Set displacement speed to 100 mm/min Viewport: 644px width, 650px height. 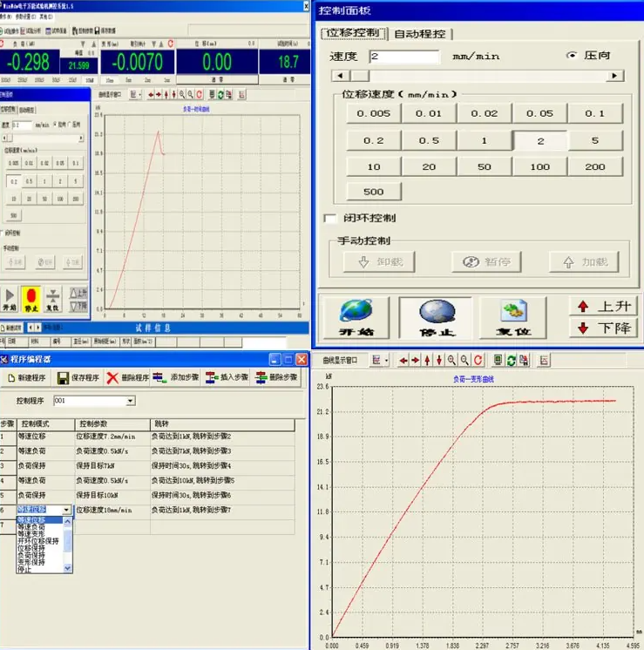539,166
